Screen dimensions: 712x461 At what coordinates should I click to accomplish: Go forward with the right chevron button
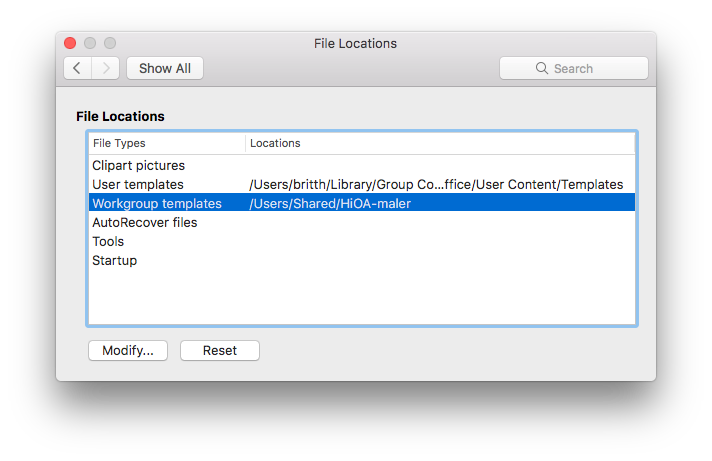[106, 68]
